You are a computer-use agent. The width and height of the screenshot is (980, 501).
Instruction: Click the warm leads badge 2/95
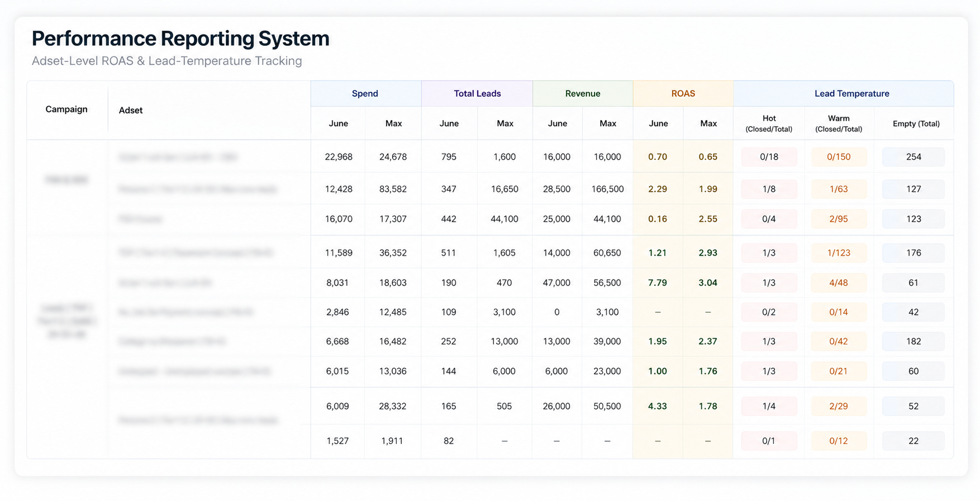[x=839, y=219]
